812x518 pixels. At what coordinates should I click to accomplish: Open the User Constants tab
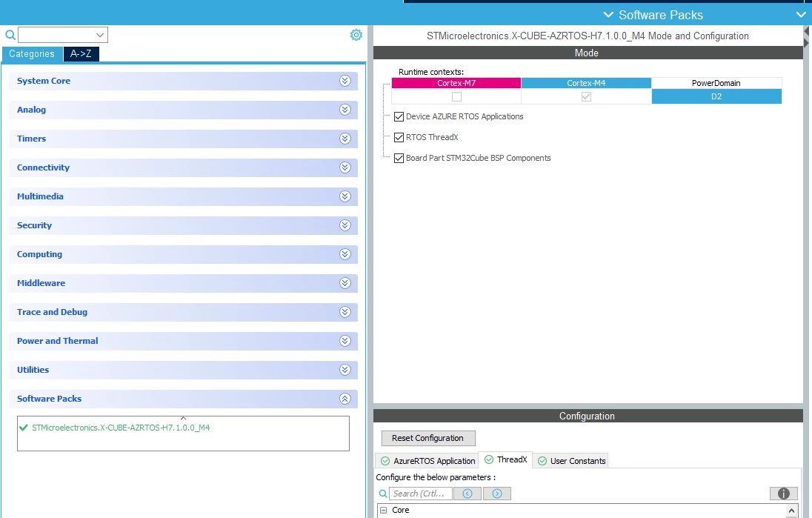(x=570, y=461)
